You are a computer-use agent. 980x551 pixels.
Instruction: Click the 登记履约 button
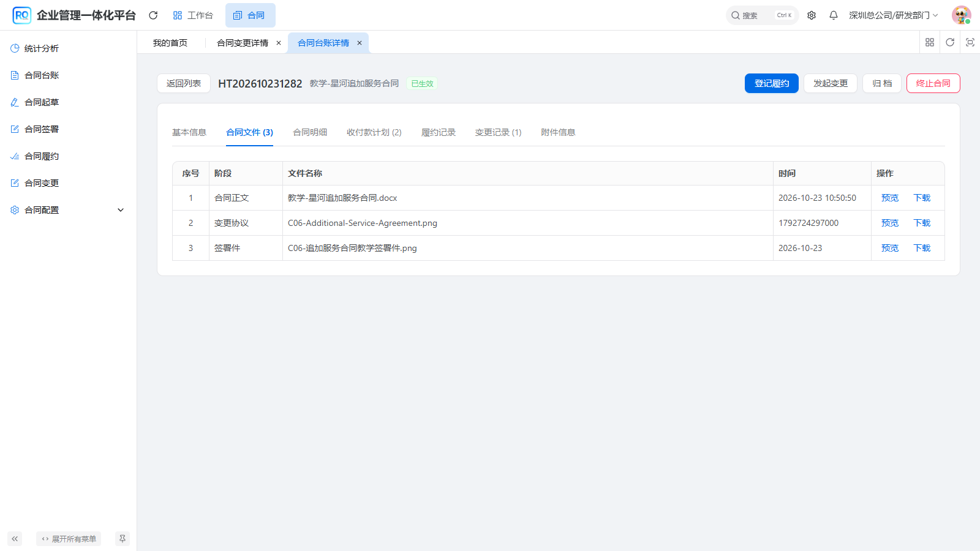[x=772, y=83]
